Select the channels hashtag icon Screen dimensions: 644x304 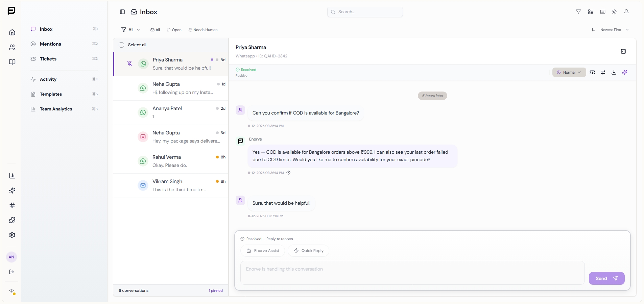tap(12, 205)
